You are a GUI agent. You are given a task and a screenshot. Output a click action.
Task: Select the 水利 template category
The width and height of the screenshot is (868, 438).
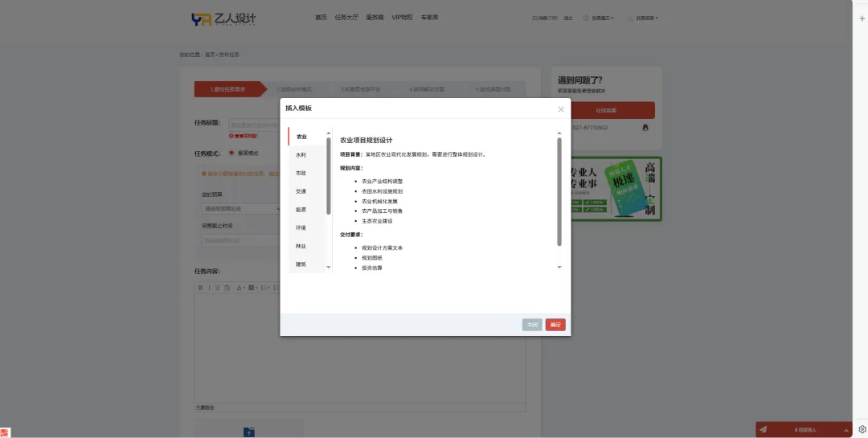click(x=307, y=155)
